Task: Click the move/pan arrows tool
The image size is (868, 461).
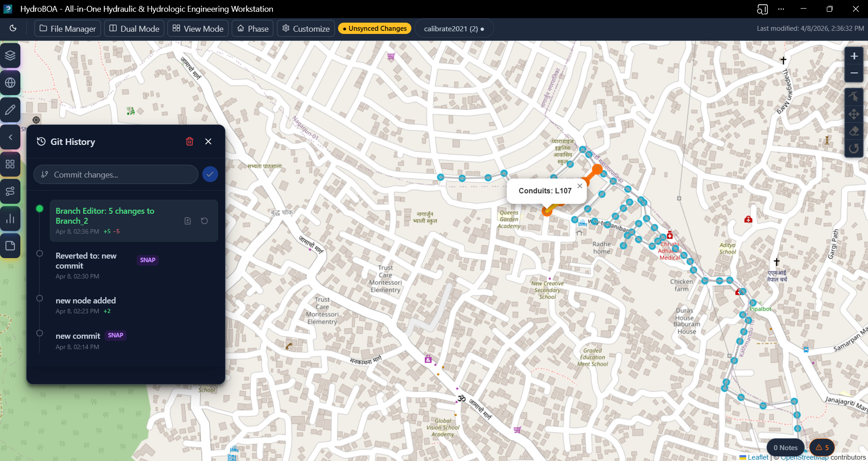Action: [854, 114]
